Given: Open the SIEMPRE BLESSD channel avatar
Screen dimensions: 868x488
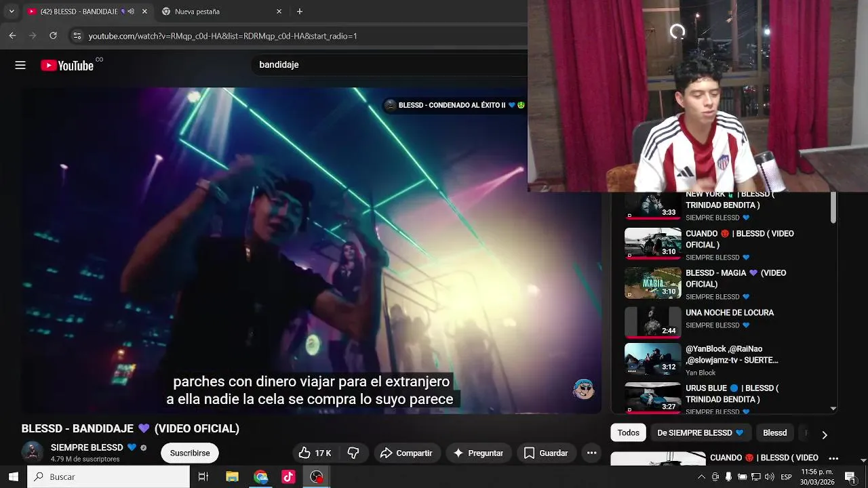Looking at the screenshot, I should 32,452.
